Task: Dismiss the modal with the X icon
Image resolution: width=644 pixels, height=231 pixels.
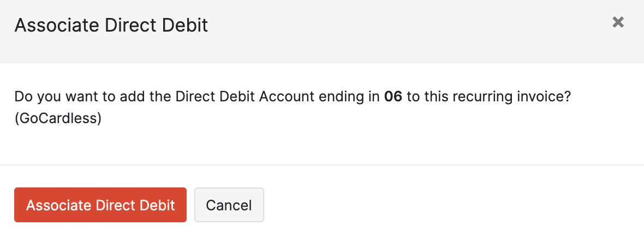Action: (618, 22)
